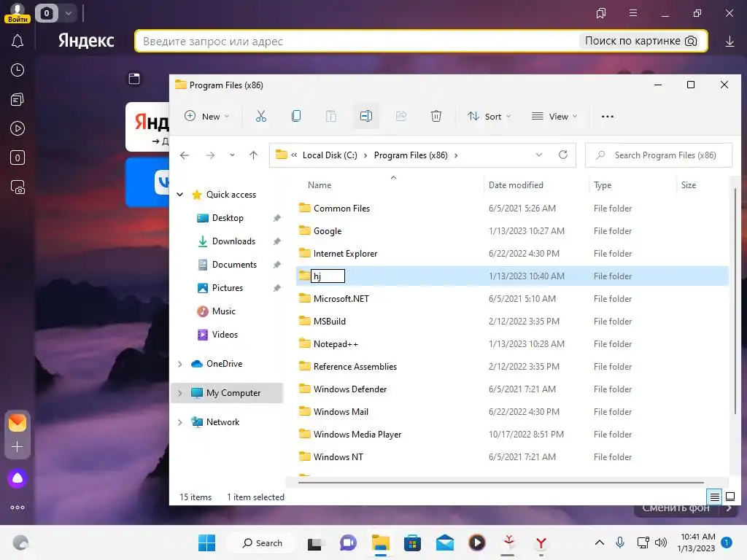The width and height of the screenshot is (747, 560).
Task: Select Documents in Quick access
Action: pos(234,265)
